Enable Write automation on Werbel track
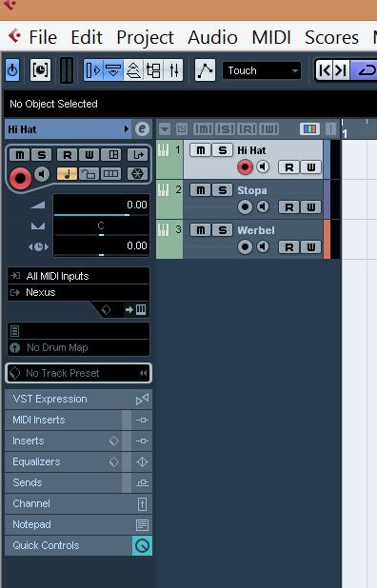 pyautogui.click(x=311, y=247)
